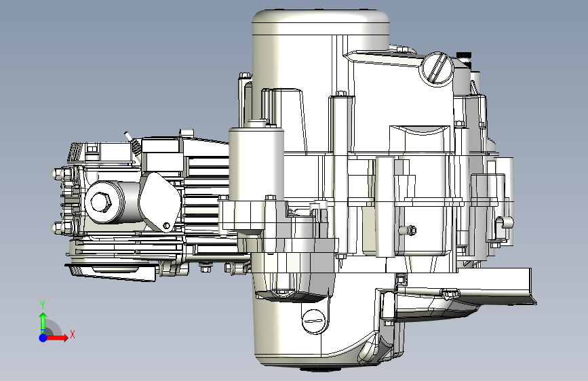The width and height of the screenshot is (588, 381).
Task: Select the slotted round filler cap at upper right
Action: point(437,68)
